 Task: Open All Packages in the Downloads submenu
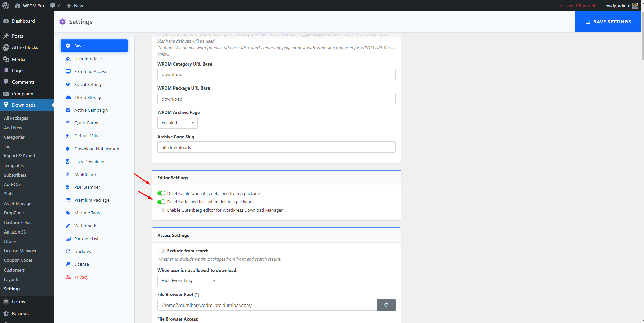16,118
